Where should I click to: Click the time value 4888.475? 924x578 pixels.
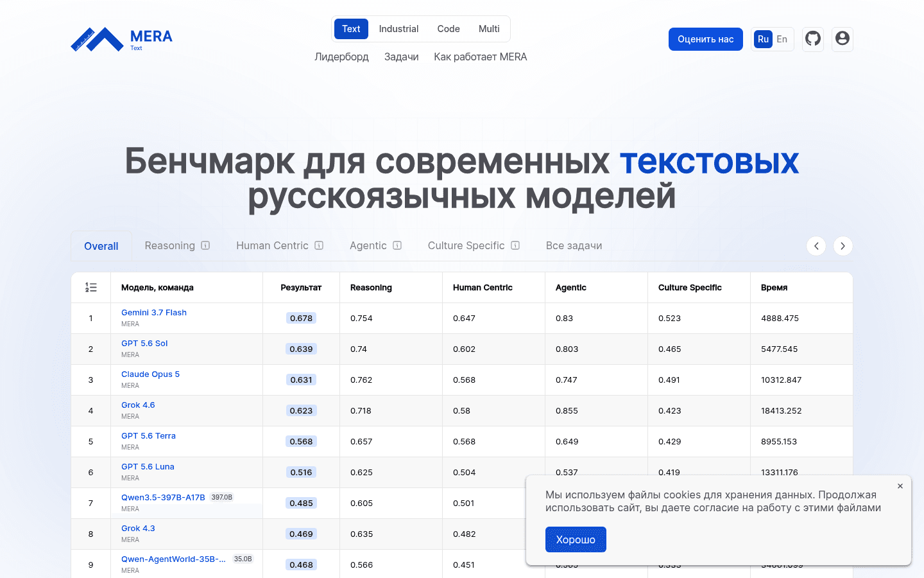click(x=780, y=318)
